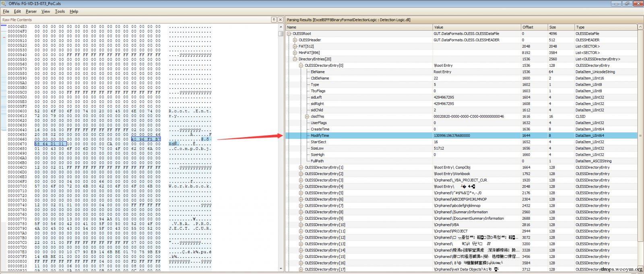644x274 pixels.
Task: Close the Raw File Contents panel
Action: coord(280,20)
